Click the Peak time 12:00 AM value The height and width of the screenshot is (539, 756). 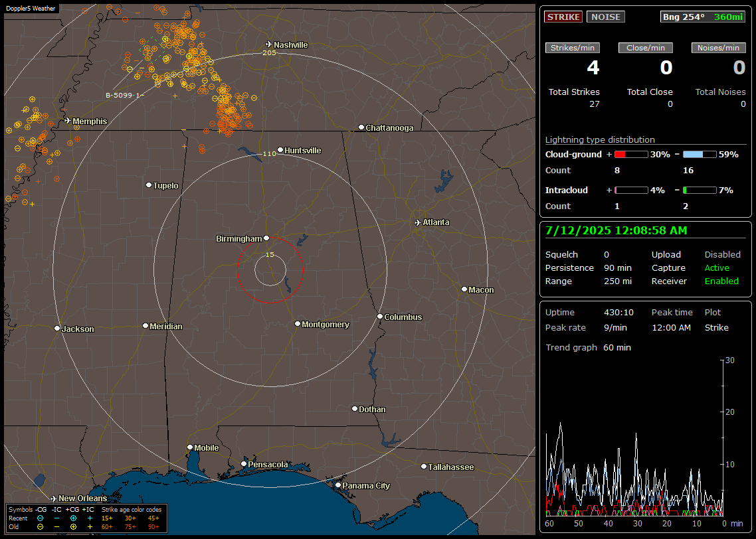click(x=671, y=327)
